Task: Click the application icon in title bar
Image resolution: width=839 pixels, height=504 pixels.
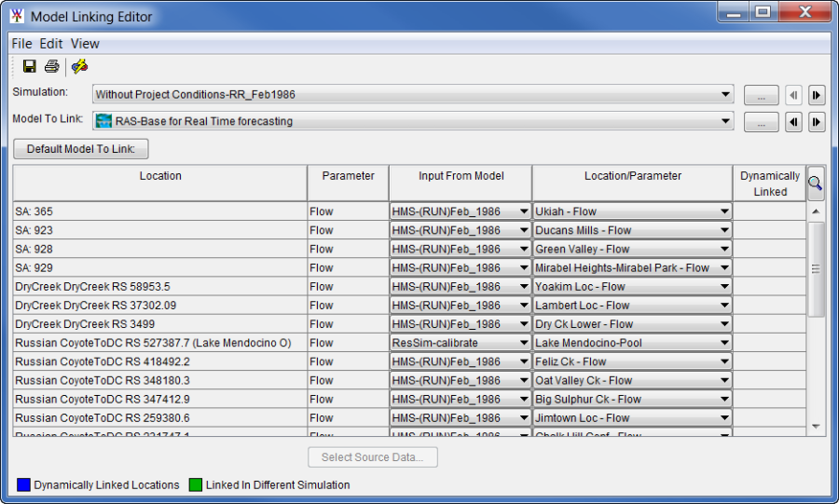Action: click(17, 16)
